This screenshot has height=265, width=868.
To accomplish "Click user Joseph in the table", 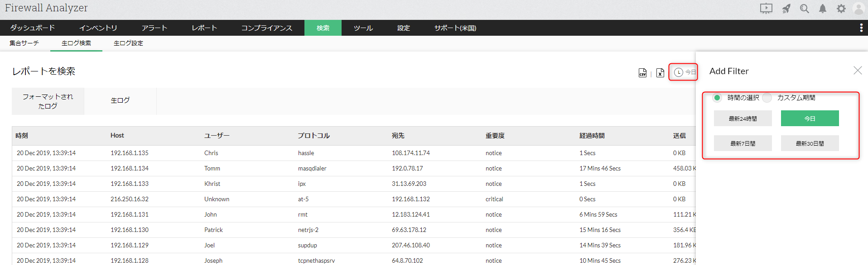I will click(x=213, y=261).
